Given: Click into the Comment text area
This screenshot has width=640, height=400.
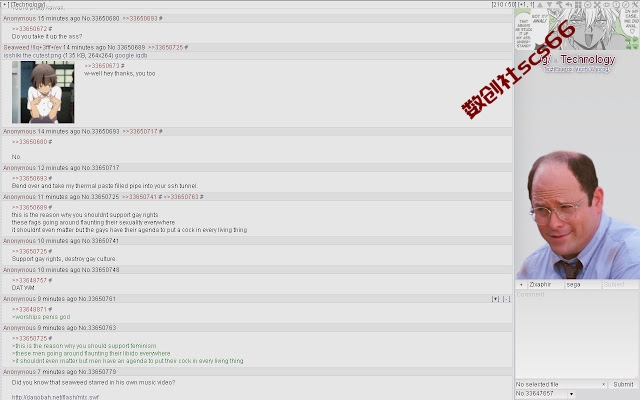Looking at the screenshot, I should 577,334.
